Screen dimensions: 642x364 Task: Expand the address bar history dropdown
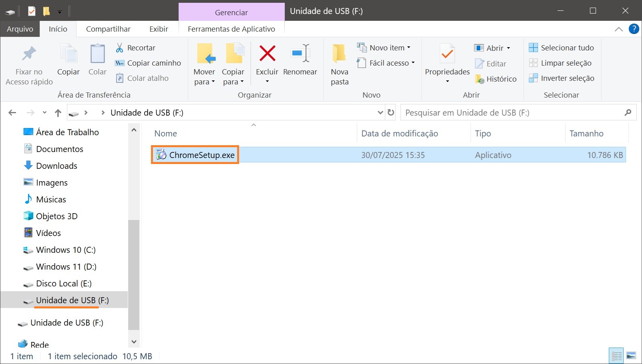point(380,113)
